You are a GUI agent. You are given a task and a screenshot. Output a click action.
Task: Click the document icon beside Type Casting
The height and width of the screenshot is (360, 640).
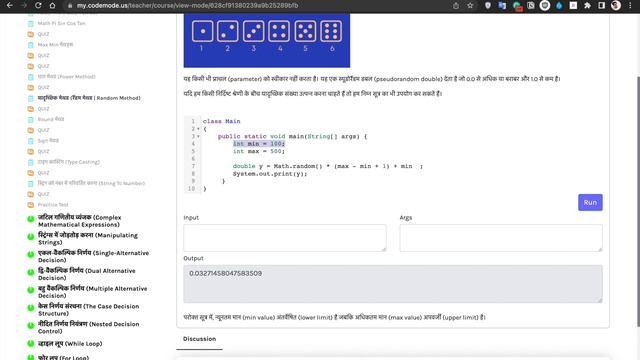[31, 162]
